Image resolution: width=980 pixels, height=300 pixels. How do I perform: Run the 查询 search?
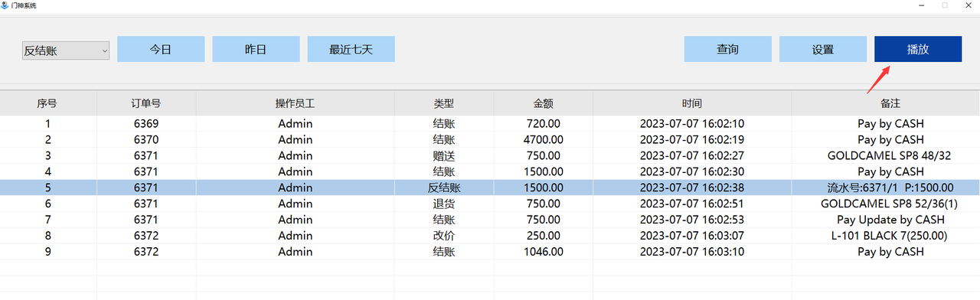click(728, 49)
